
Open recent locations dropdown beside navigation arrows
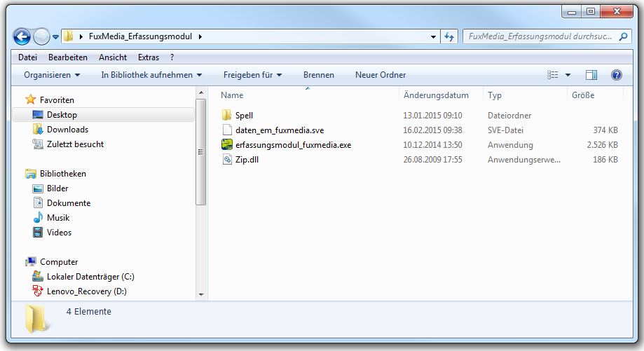(56, 37)
